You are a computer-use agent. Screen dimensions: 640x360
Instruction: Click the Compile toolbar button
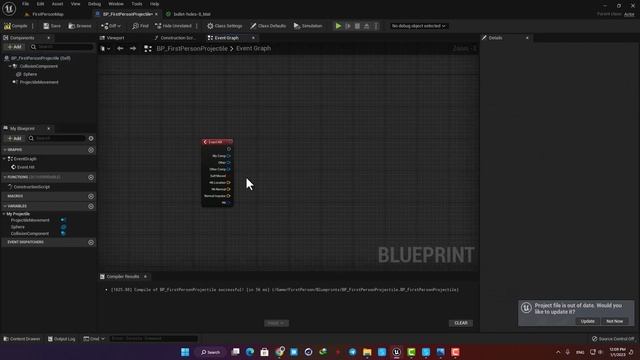point(16,26)
